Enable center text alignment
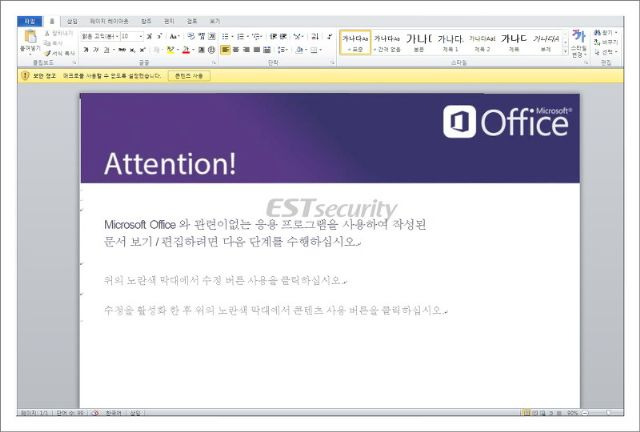The image size is (640, 432). (x=236, y=50)
